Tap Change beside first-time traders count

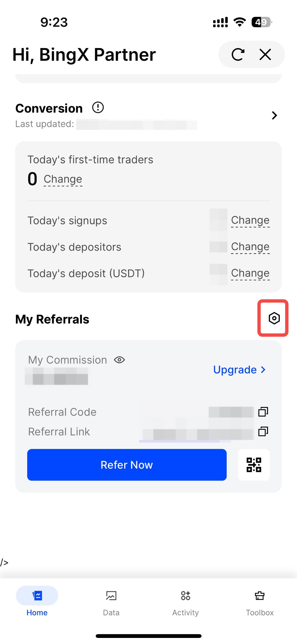point(63,179)
